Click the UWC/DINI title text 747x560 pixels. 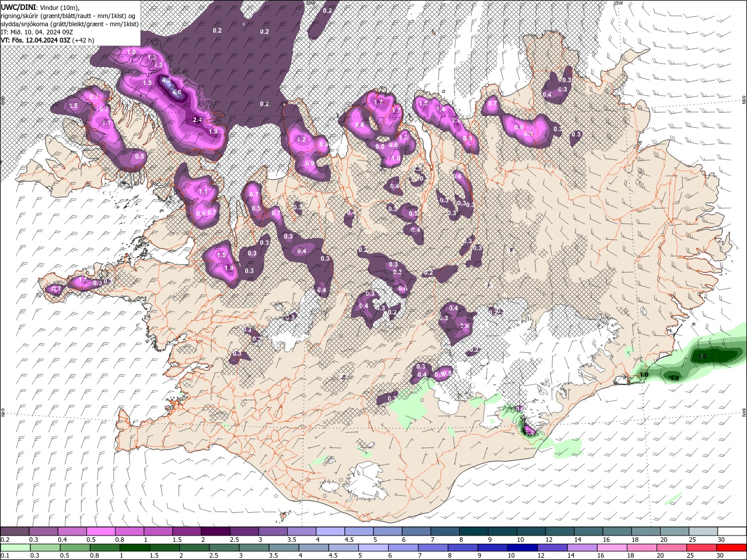[18, 6]
